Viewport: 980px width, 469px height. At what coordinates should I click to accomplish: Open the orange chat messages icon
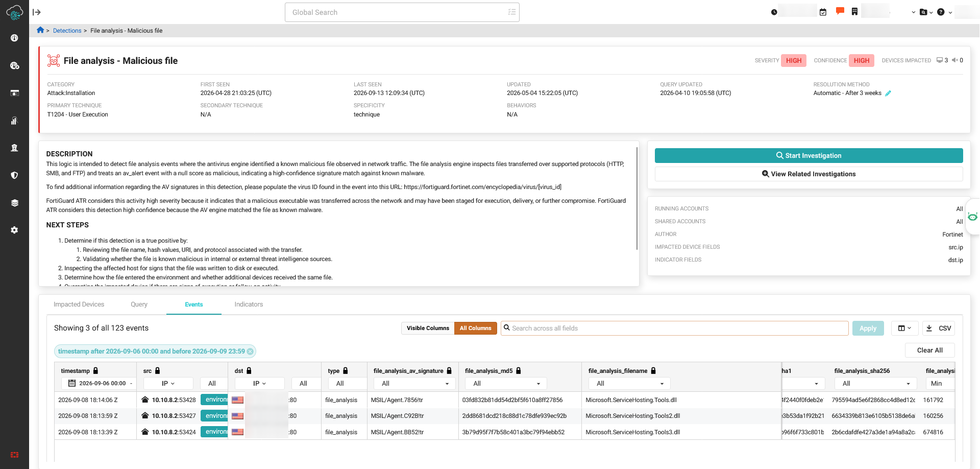pyautogui.click(x=840, y=11)
